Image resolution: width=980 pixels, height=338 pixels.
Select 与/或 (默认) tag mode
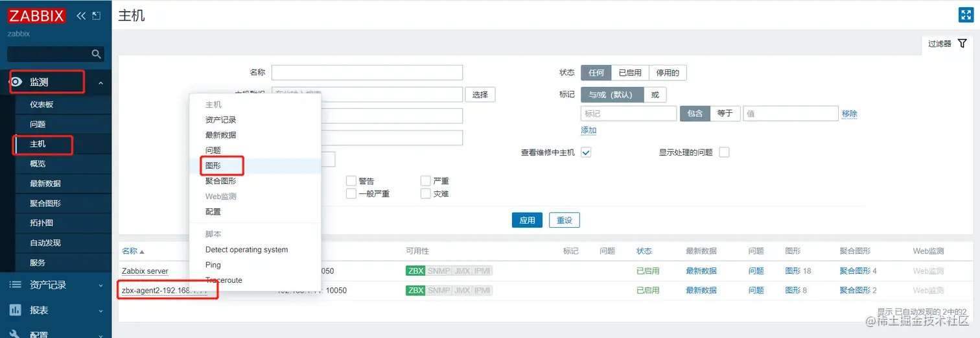point(612,95)
